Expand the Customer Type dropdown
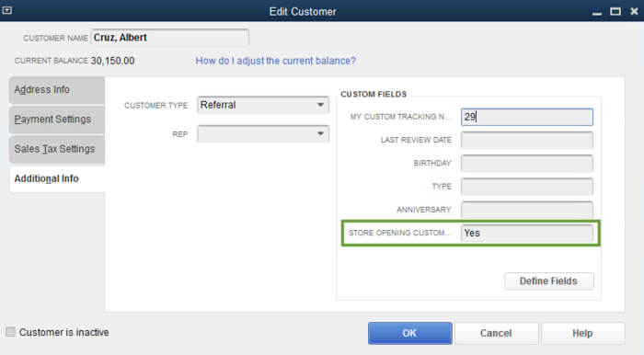Viewport: 644px width, 355px height. (321, 105)
